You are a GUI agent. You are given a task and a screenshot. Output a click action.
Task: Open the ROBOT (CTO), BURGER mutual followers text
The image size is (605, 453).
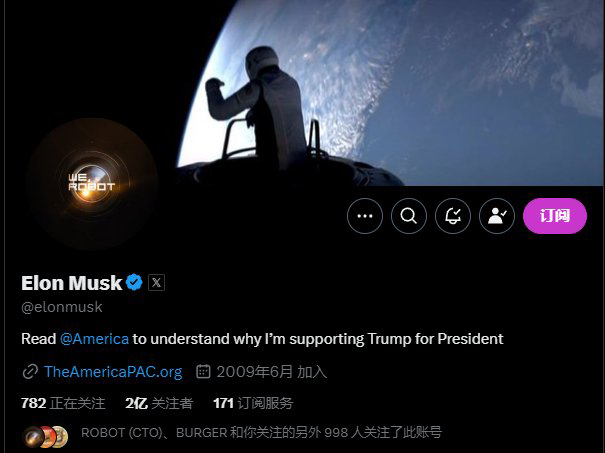[261, 433]
